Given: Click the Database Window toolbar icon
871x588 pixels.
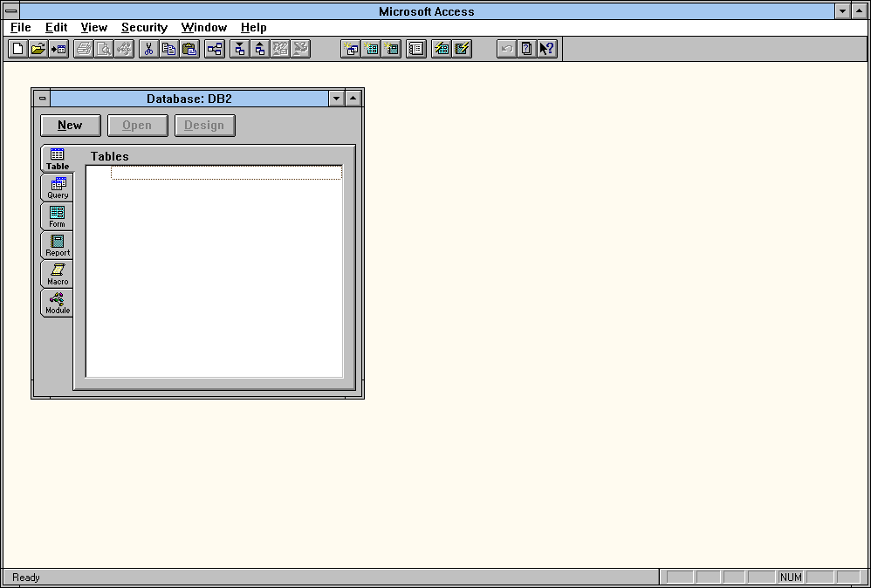Looking at the screenshot, I should [416, 49].
